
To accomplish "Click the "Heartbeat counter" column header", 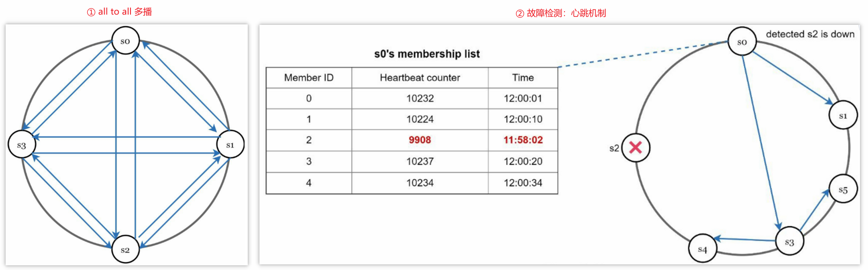I will pyautogui.click(x=420, y=78).
